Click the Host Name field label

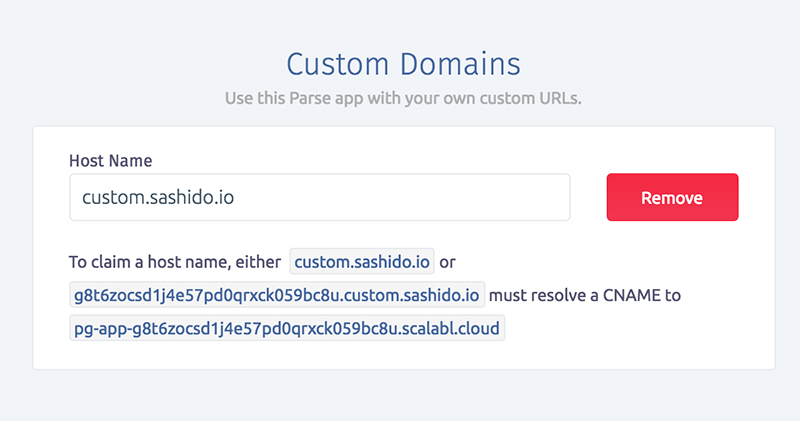click(111, 161)
